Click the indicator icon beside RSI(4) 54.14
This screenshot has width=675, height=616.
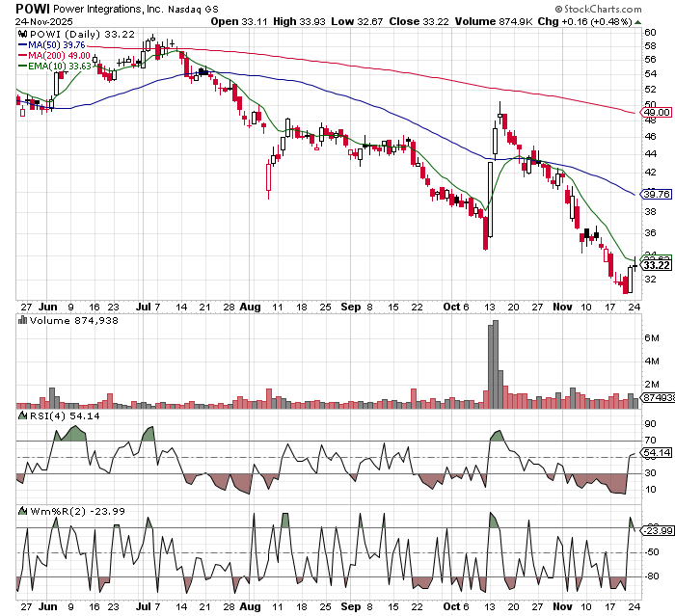click(x=22, y=415)
